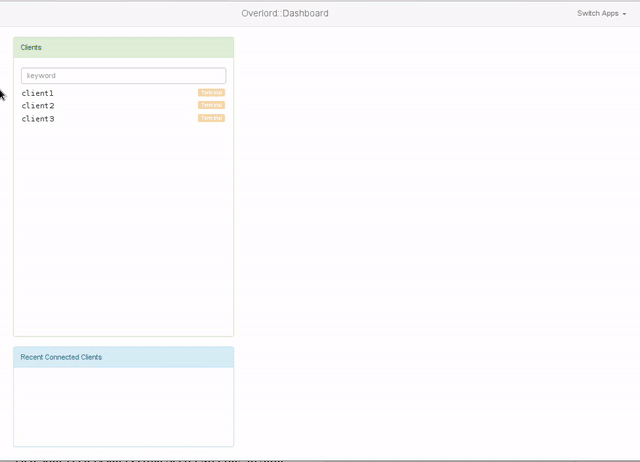Open Terminal for client3
This screenshot has width=640, height=462.
(211, 118)
